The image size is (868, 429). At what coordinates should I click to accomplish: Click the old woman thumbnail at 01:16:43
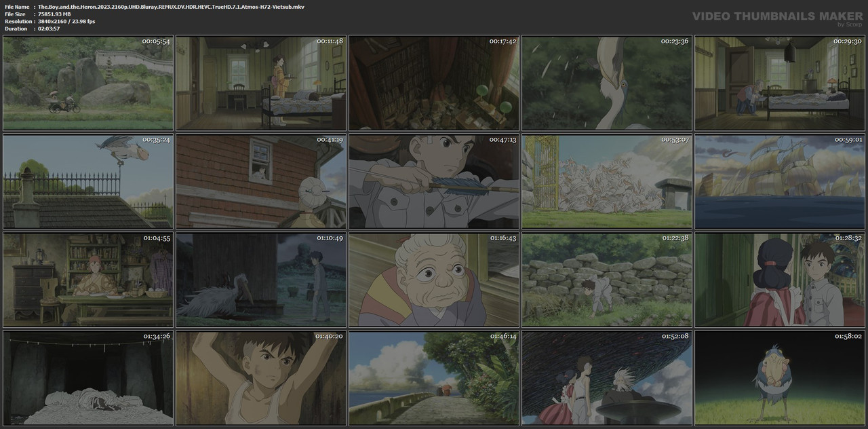[x=434, y=280]
